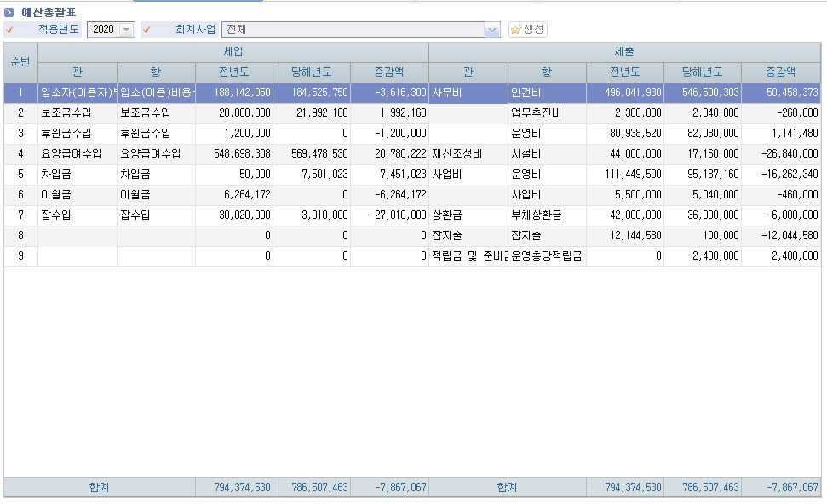Viewport: 827px width, 504px height.
Task: Select row 2 보조금수입 cell
Action: [78, 113]
